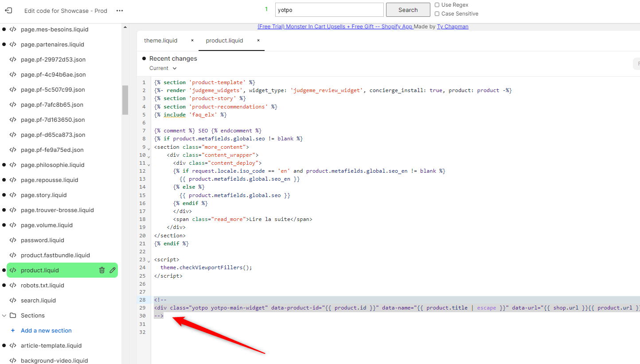Switch to the theme.liquid tab
Screen dimensions: 640x364
click(x=160, y=40)
